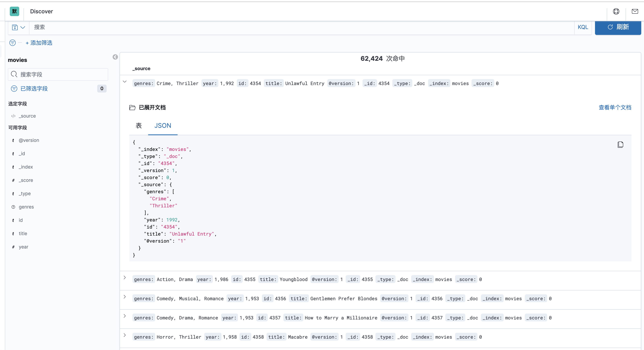The height and width of the screenshot is (350, 644).
Task: Click the + 添加筛选 add filter link
Action: coord(39,43)
